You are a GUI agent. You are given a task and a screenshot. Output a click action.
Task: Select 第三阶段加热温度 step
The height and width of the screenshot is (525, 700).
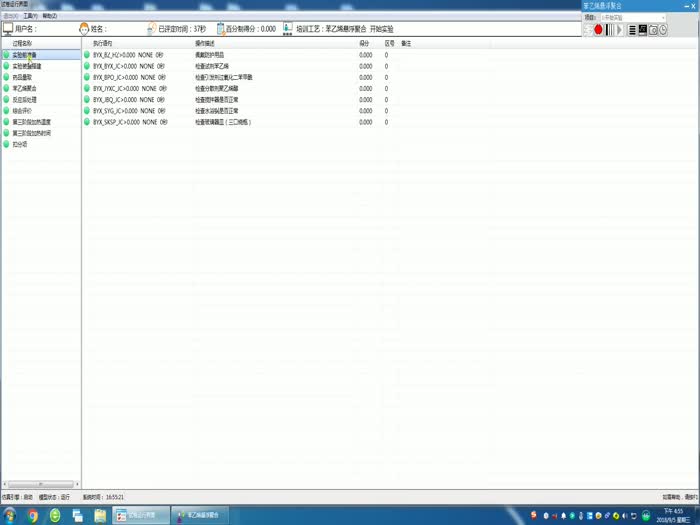click(32, 122)
